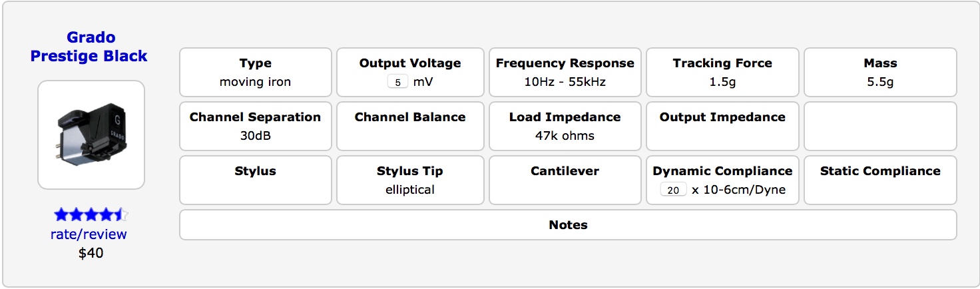
Task: Click the empty Stylus cell
Action: (x=255, y=180)
